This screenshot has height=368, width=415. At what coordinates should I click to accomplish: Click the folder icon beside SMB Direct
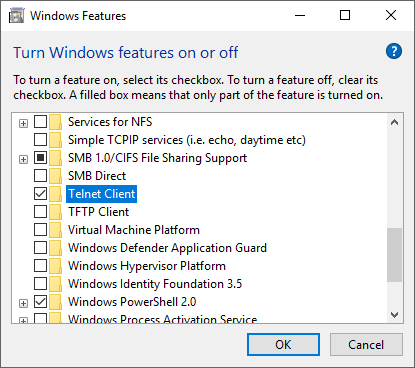coord(55,176)
